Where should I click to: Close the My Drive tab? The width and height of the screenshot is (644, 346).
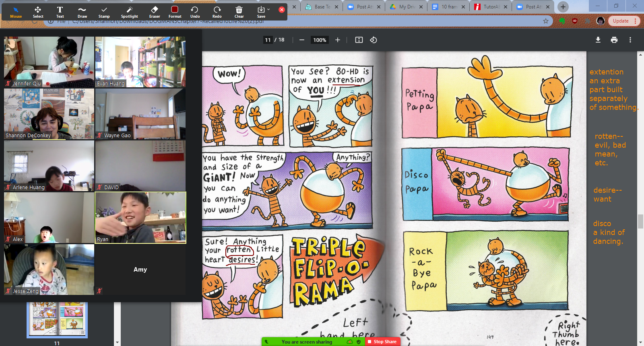click(x=421, y=7)
